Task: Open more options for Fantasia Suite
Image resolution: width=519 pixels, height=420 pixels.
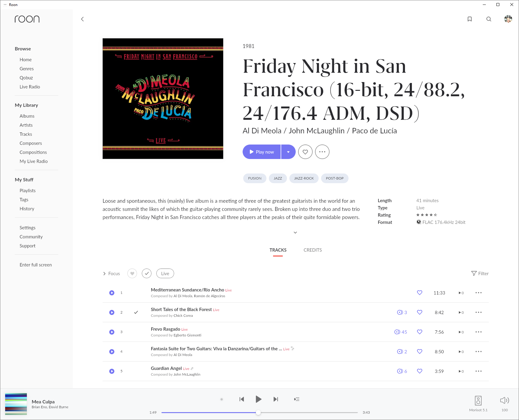Action: pyautogui.click(x=479, y=352)
